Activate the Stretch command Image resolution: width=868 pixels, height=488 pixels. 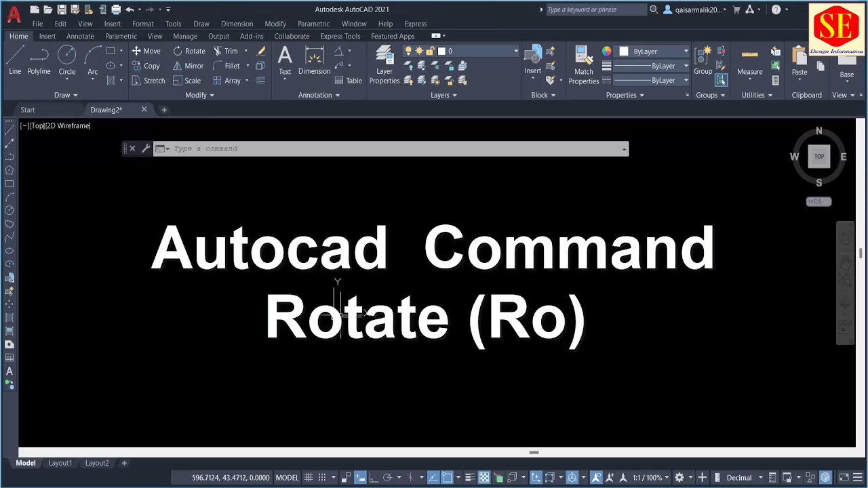148,80
